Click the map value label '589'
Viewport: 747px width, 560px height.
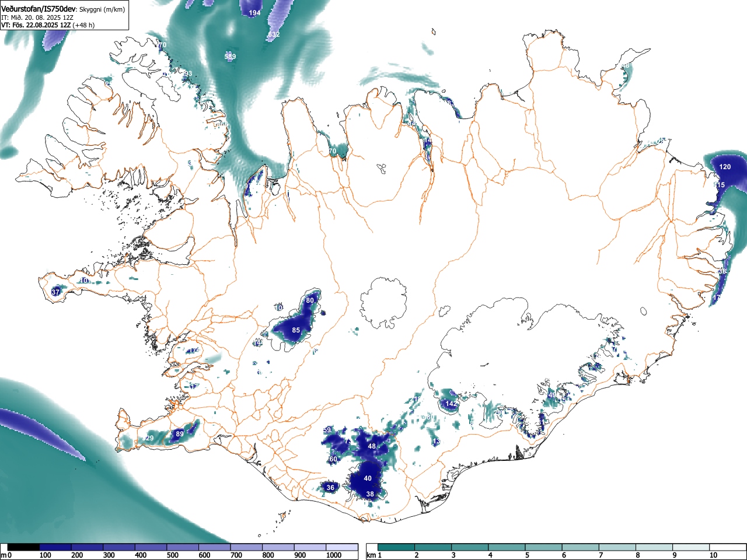click(x=230, y=57)
